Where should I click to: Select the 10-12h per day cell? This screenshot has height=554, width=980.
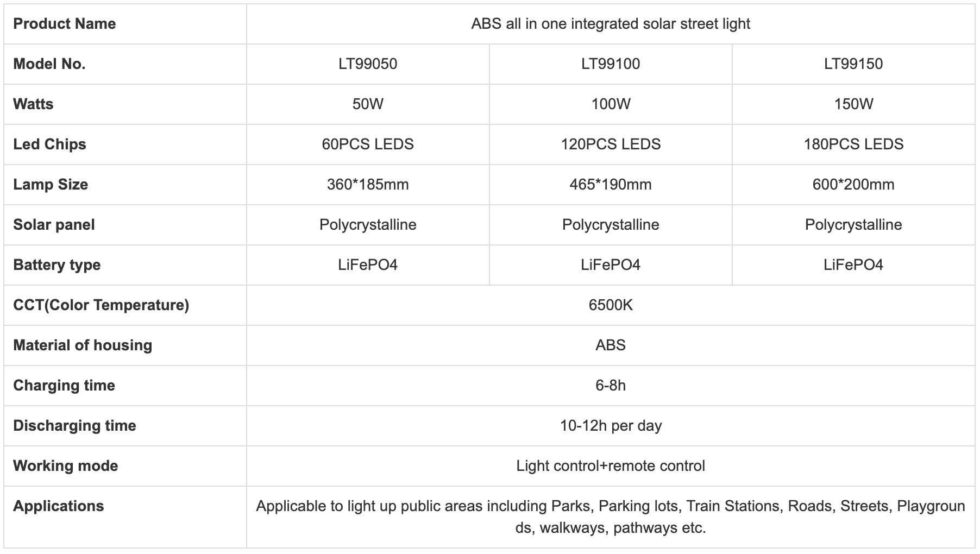pyautogui.click(x=611, y=426)
